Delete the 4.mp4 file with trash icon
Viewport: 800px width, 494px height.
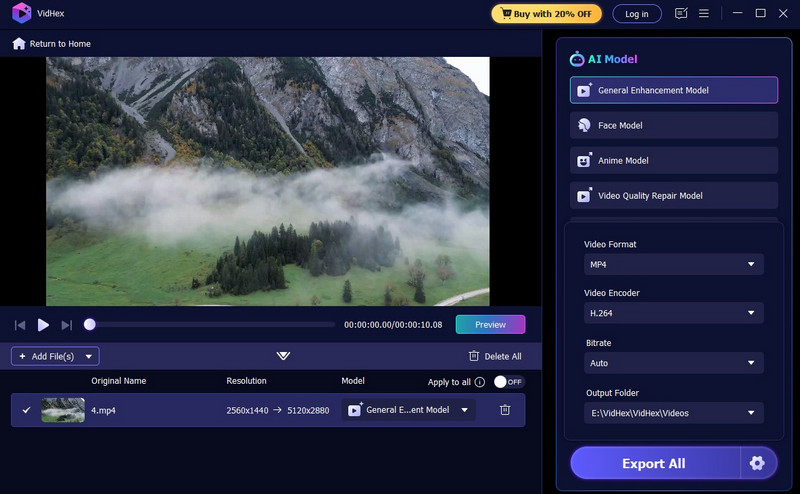coord(505,410)
